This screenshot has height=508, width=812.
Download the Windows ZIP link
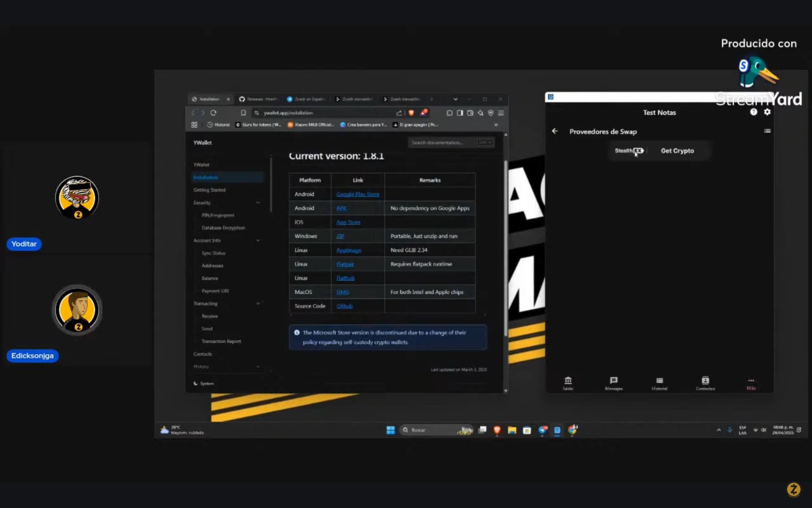pyautogui.click(x=340, y=236)
